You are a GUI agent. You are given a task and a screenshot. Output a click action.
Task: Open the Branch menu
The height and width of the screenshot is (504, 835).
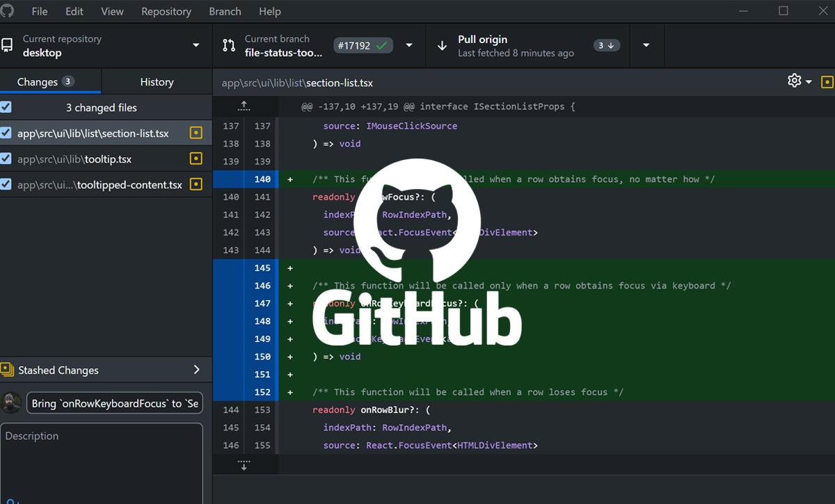click(x=225, y=11)
